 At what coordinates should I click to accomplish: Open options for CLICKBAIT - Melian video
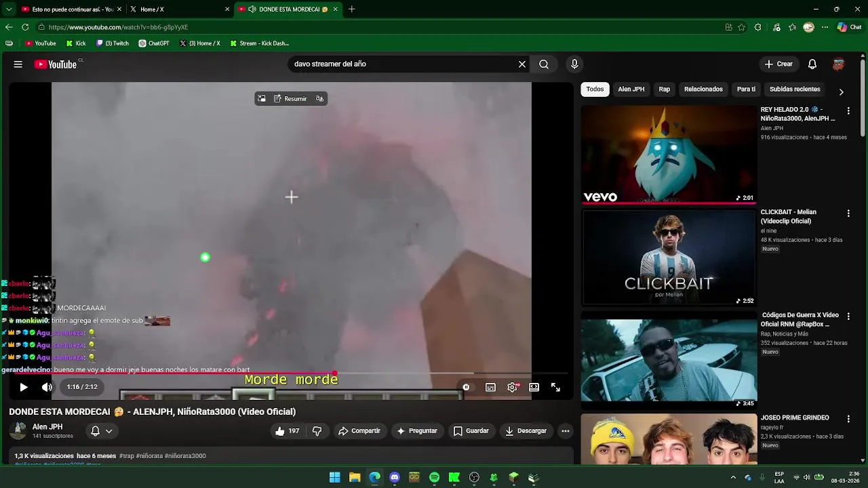pyautogui.click(x=848, y=213)
